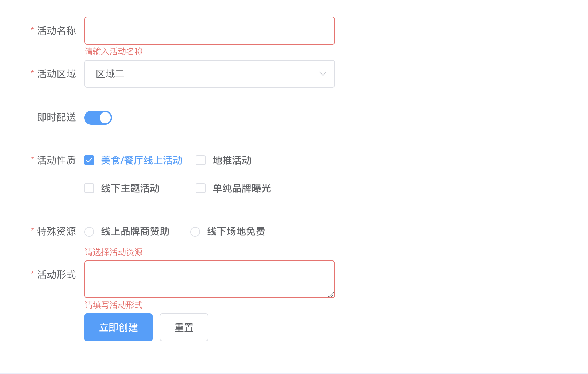Image resolution: width=588 pixels, height=374 pixels.
Task: Click the 立即创建 button
Action: tap(118, 327)
